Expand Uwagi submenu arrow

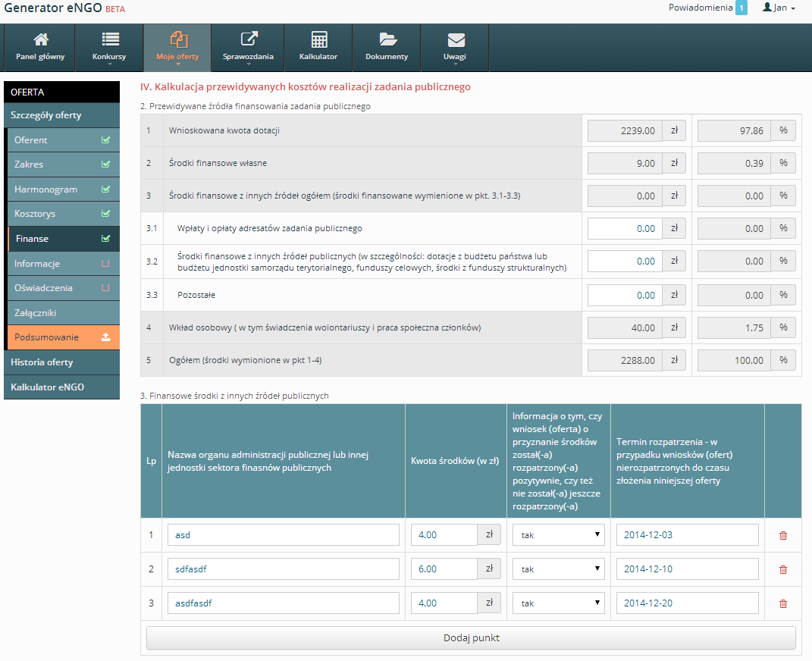[456, 64]
